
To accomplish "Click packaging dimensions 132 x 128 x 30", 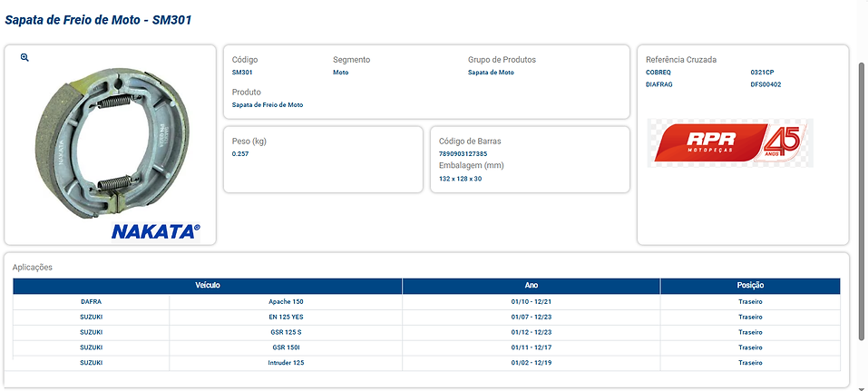I will coord(460,179).
